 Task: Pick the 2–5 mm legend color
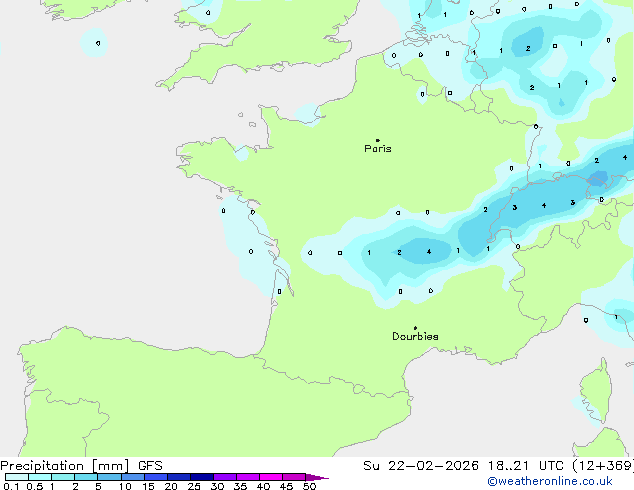pos(86,477)
